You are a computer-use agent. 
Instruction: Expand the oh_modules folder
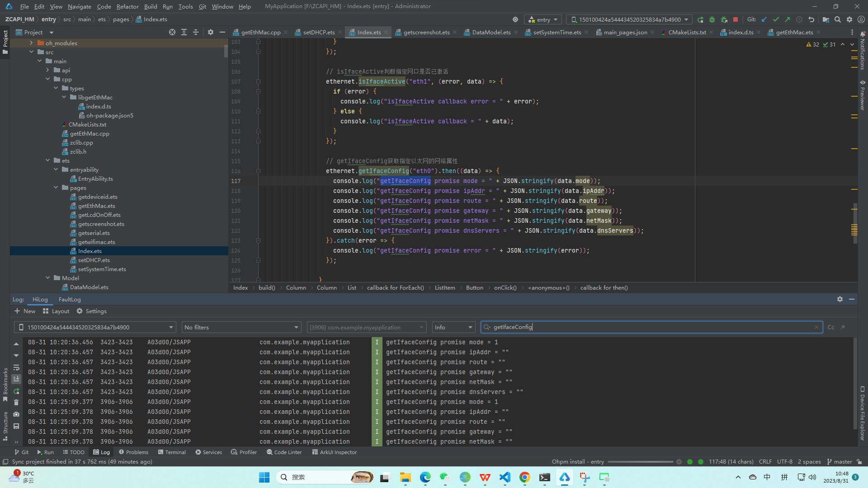coord(31,43)
